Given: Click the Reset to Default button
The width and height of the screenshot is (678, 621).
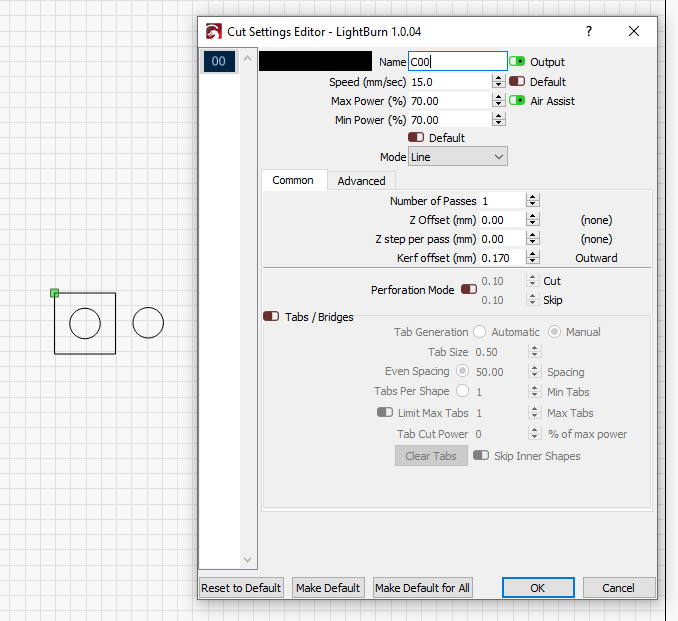Looking at the screenshot, I should pos(242,588).
